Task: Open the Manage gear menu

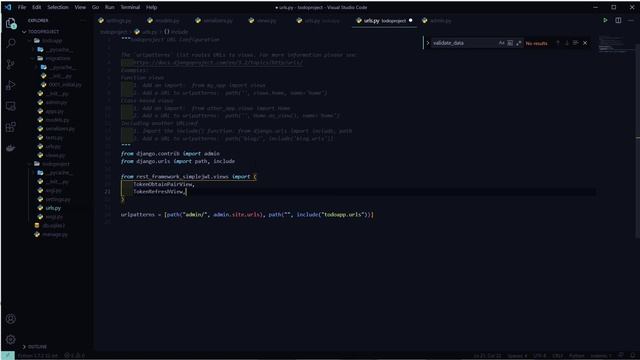Action: click(x=11, y=339)
